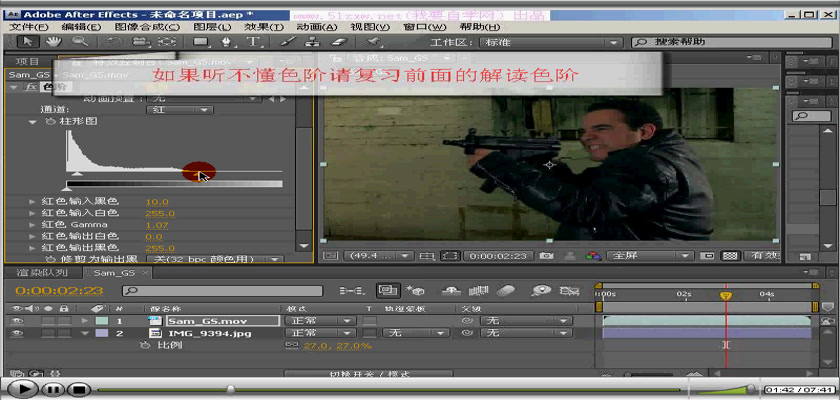The image size is (840, 400).
Task: Open the 图像合成 menu
Action: click(147, 27)
